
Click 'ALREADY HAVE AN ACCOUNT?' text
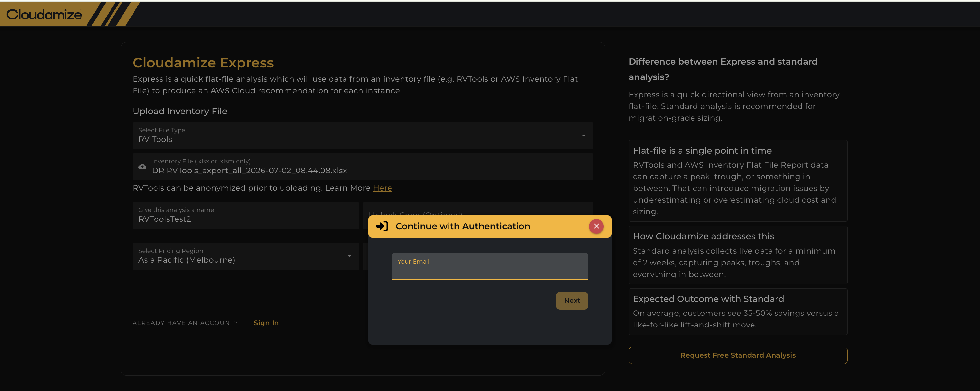tap(185, 323)
